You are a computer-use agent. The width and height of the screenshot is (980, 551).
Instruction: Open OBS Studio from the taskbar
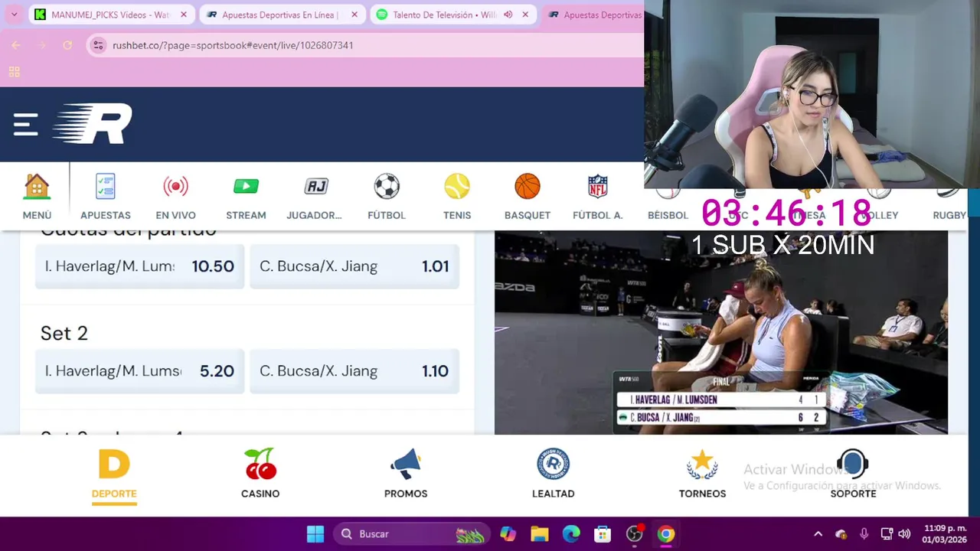635,534
